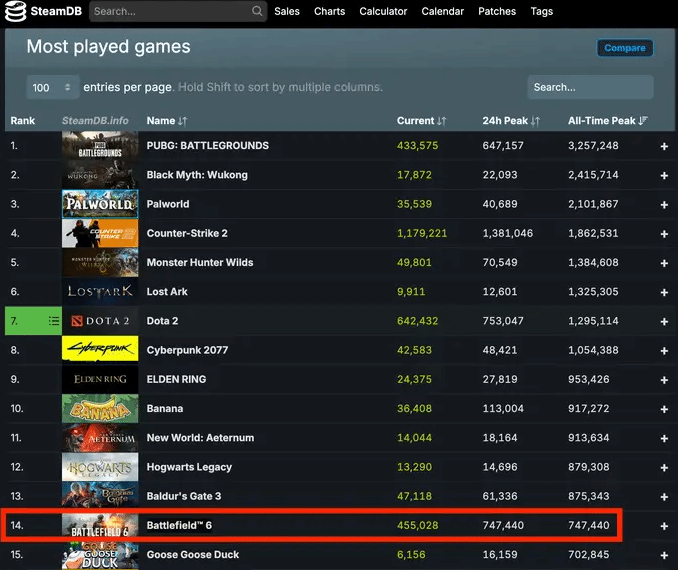Click the plus icon on Counter-Strike 2 row
The height and width of the screenshot is (570, 678).
[664, 234]
